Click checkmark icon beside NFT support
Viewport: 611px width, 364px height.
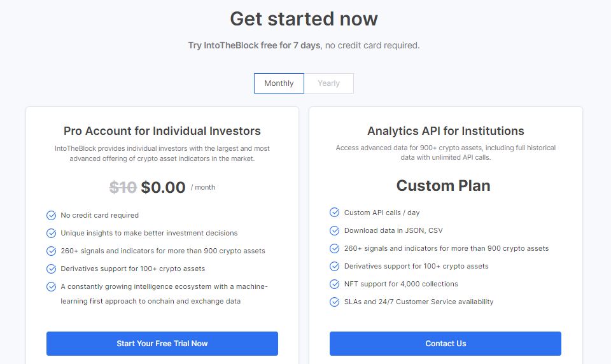point(335,284)
